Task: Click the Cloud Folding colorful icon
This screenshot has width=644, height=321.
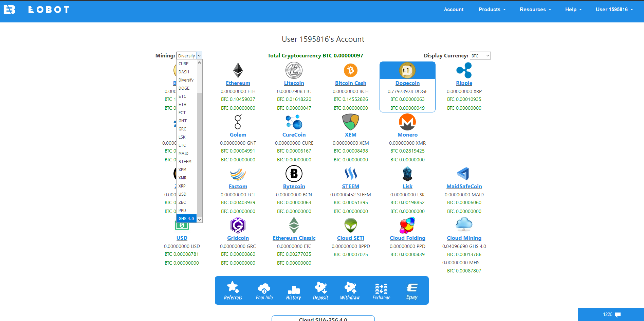Action: 407,225
